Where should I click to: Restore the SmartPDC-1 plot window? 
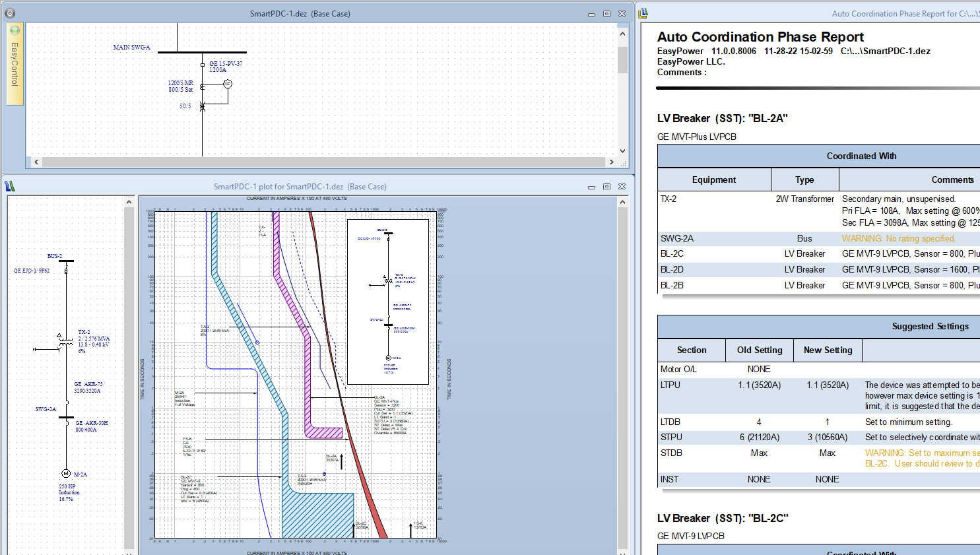(x=606, y=187)
